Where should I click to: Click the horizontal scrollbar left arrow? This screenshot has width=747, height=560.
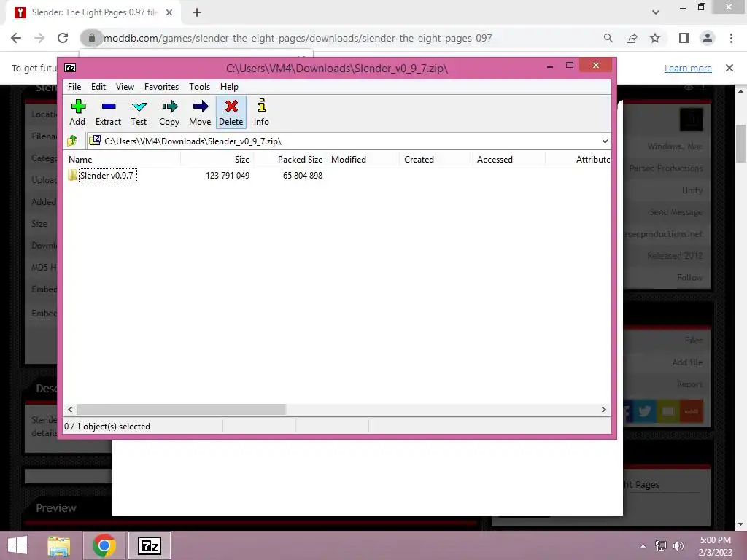70,409
